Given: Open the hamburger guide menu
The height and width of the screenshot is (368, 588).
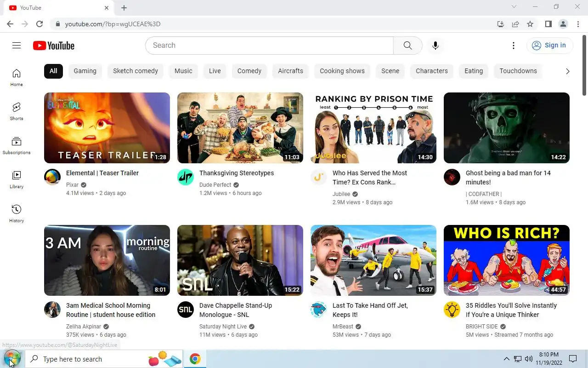Looking at the screenshot, I should [17, 45].
